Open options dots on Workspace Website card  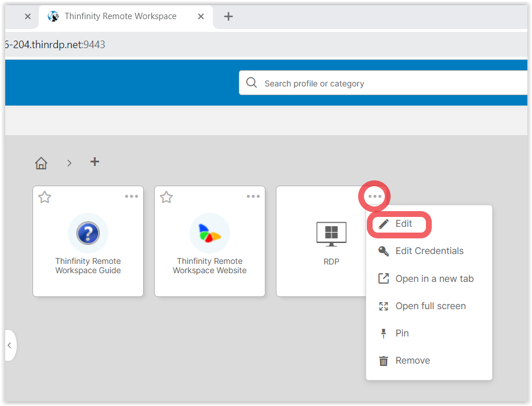253,196
